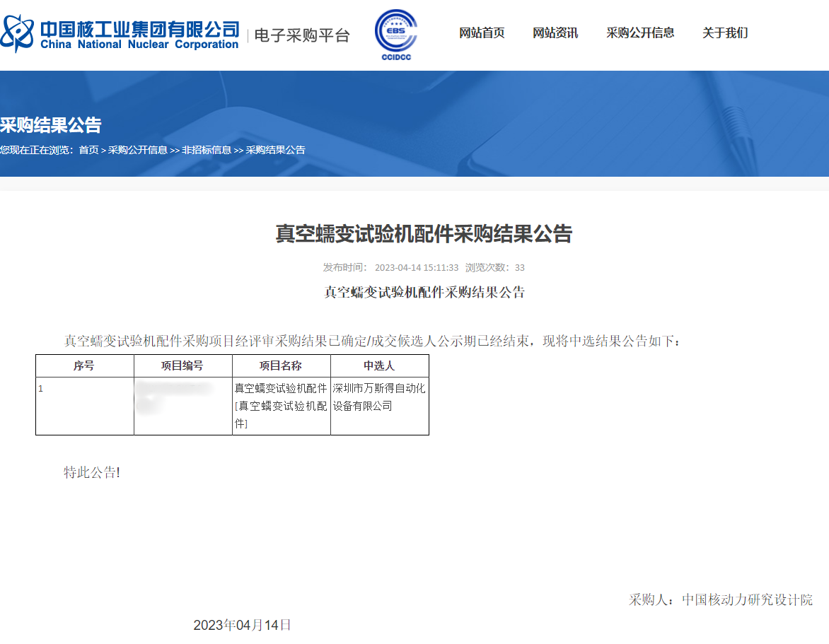
Task: Click the winner cell 深圳市万斯得自动化设备有限公司
Action: pyautogui.click(x=380, y=406)
